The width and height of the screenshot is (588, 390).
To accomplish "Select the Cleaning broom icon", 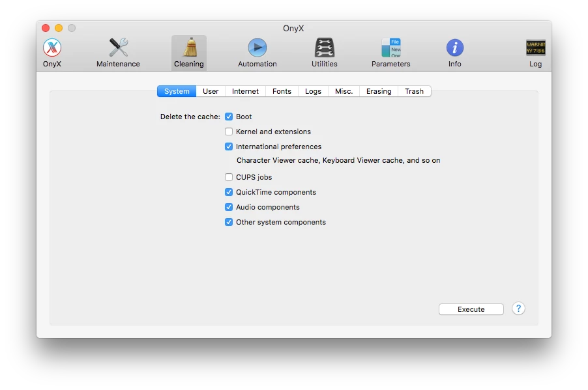I will coord(190,48).
